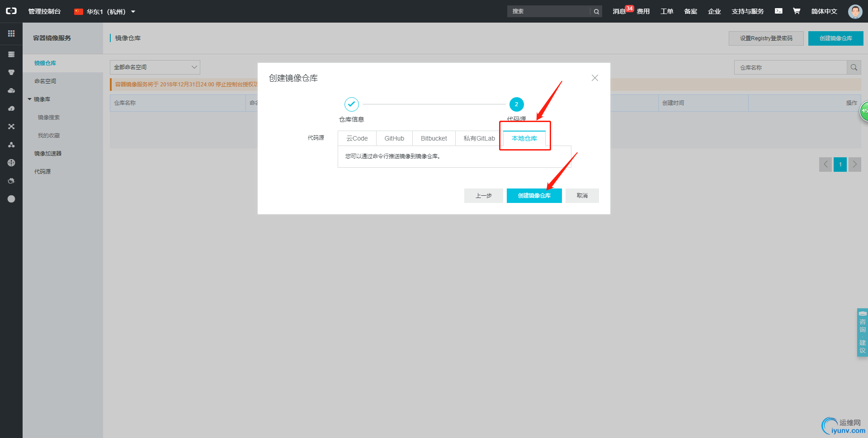Screen dimensions: 868x438
Task: Click the globe icon in left rail
Action: (11, 163)
